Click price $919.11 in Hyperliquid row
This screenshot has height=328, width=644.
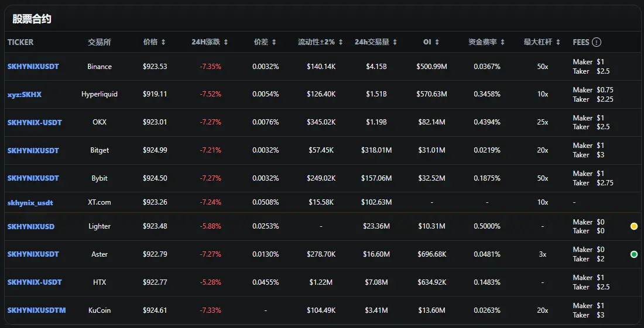click(x=155, y=94)
